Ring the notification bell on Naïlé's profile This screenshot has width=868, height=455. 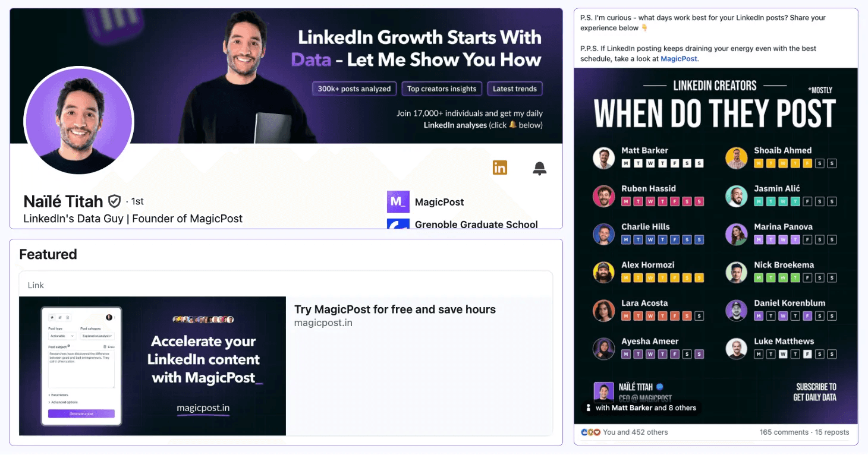(539, 168)
